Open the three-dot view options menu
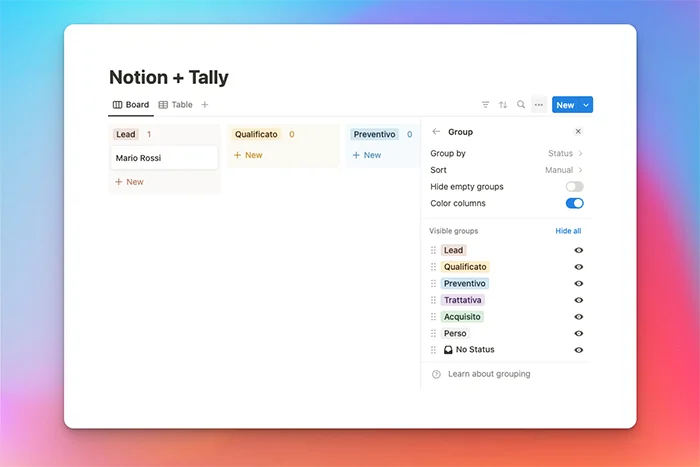Screen dimensions: 700x467 [539, 105]
